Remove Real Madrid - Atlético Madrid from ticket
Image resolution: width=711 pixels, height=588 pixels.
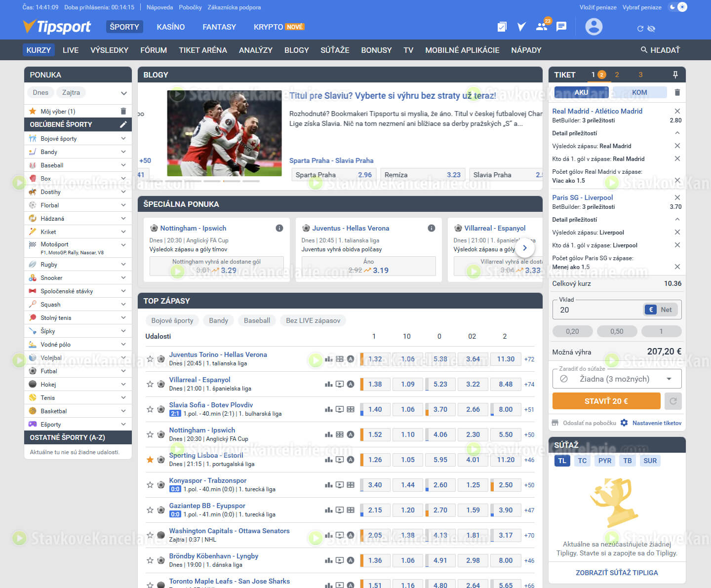[x=677, y=111]
